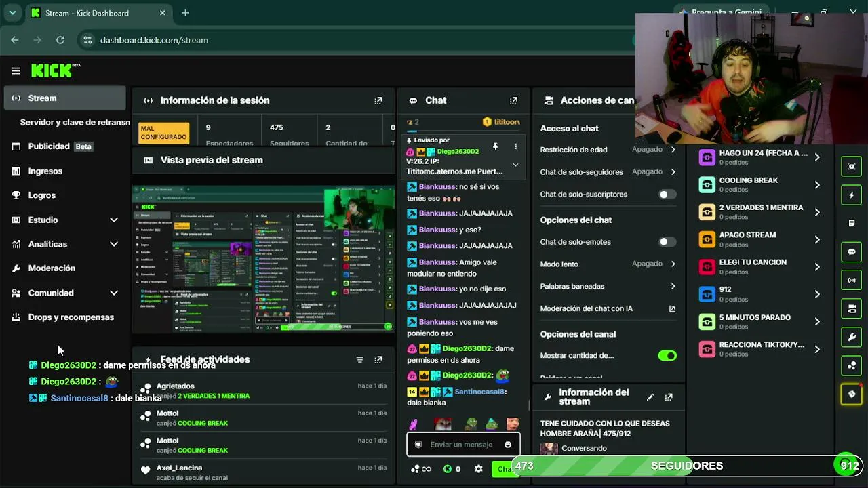The image size is (868, 488).
Task: Click the browser address bar
Action: tap(358, 40)
